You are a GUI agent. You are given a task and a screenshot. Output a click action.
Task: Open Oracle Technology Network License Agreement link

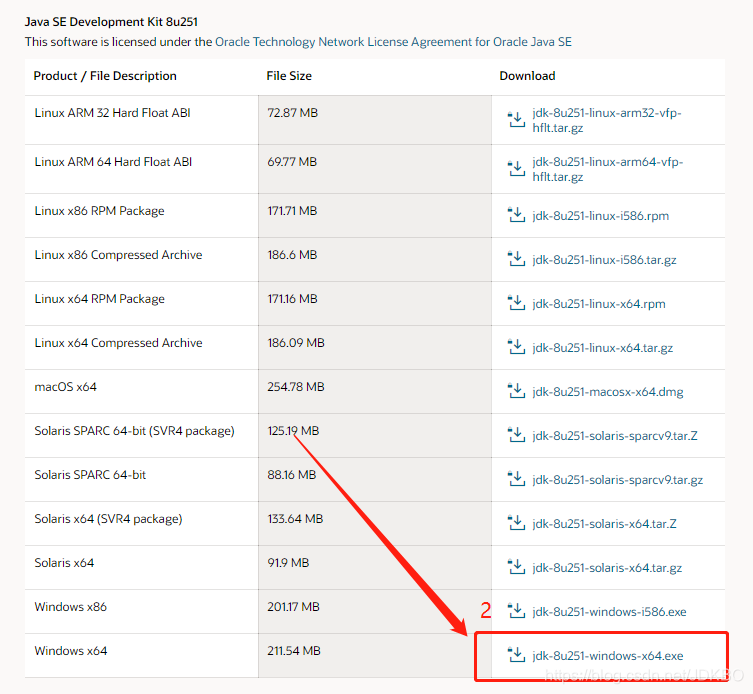point(393,42)
